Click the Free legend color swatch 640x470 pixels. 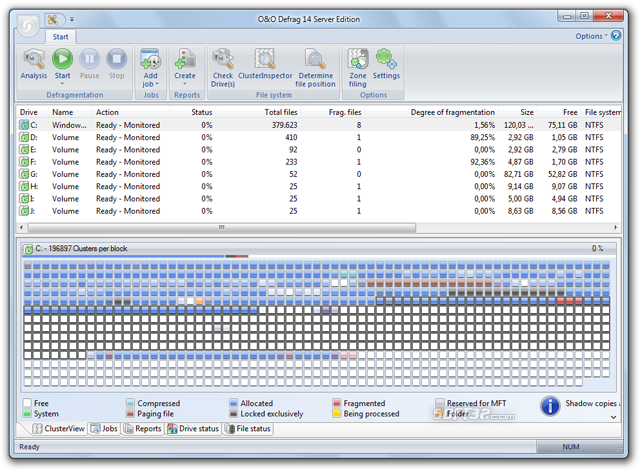point(27,403)
